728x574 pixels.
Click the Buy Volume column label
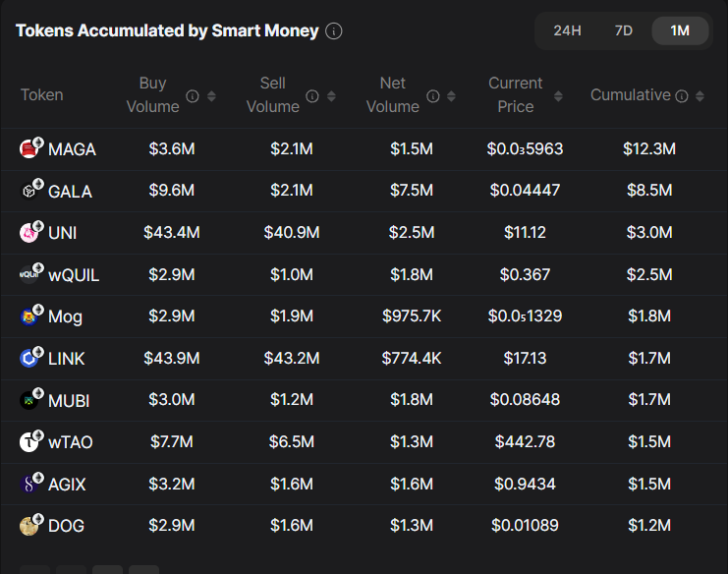coord(152,94)
